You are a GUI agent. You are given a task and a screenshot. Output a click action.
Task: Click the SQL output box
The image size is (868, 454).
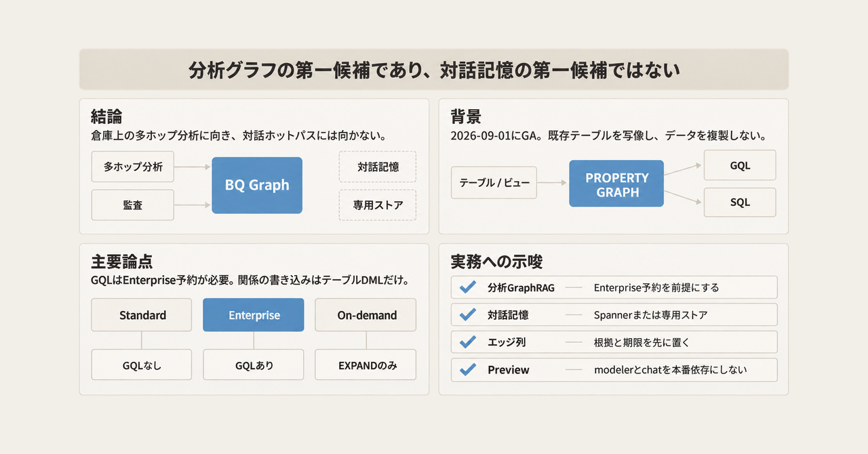click(740, 202)
